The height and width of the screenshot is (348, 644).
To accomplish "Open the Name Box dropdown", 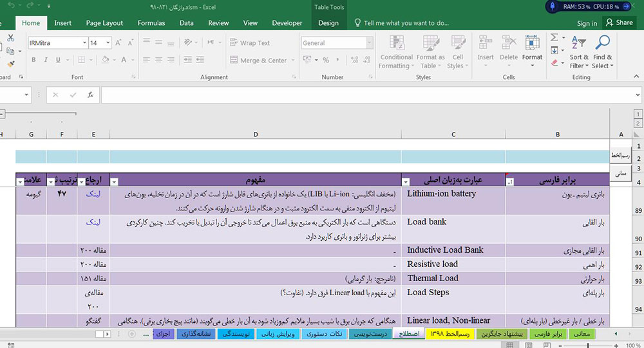I will (x=26, y=95).
